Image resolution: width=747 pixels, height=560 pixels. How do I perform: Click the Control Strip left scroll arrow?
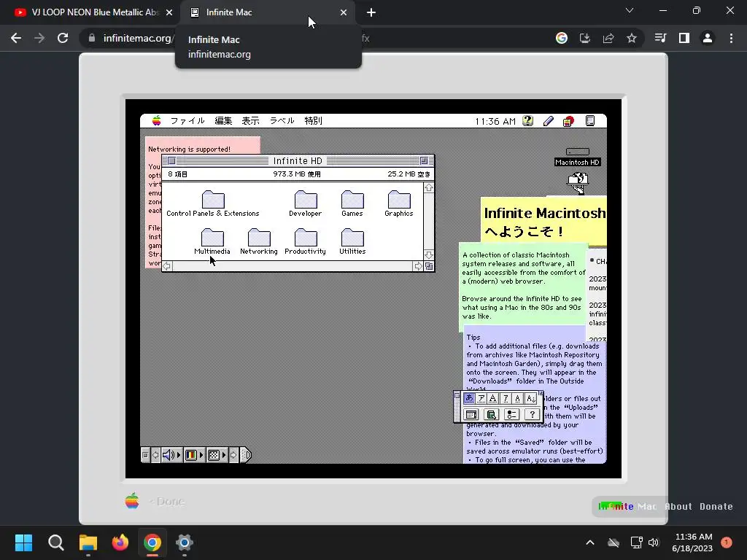(155, 455)
